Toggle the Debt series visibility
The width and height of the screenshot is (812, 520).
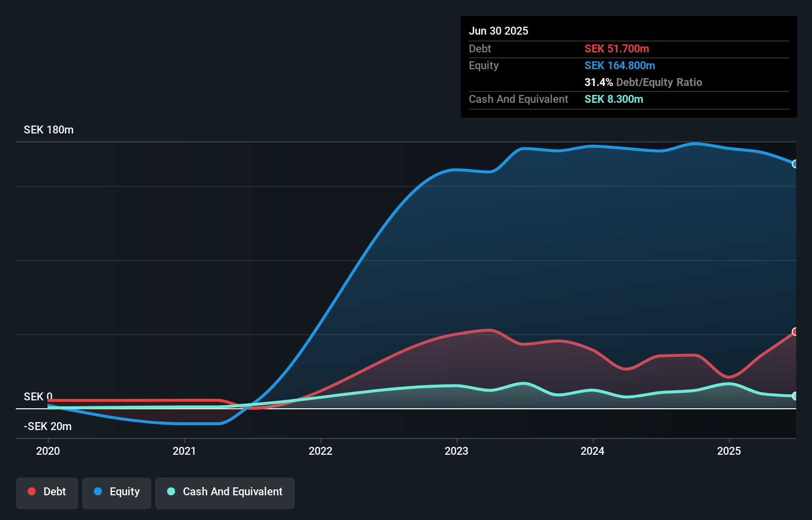click(x=46, y=493)
